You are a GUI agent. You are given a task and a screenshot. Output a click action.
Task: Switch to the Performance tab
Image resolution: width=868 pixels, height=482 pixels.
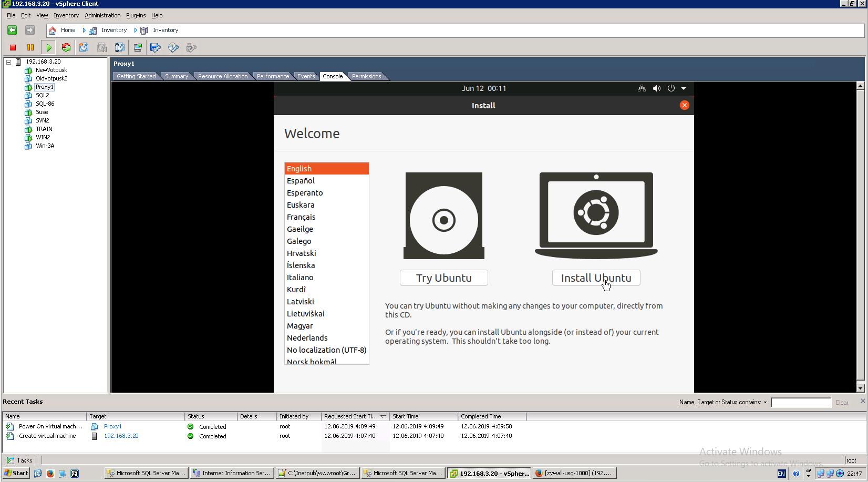[273, 77]
